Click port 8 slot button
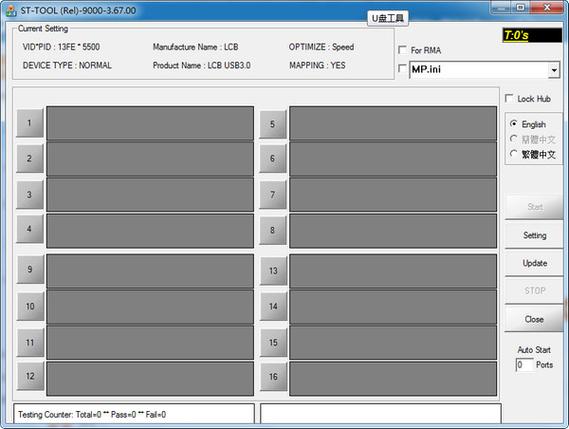This screenshot has width=569, height=429. point(273,230)
